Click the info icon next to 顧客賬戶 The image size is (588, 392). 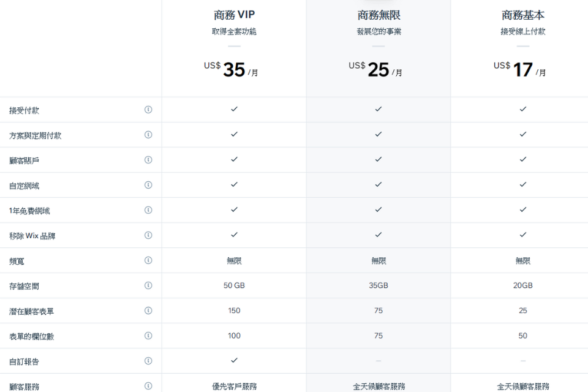(148, 159)
